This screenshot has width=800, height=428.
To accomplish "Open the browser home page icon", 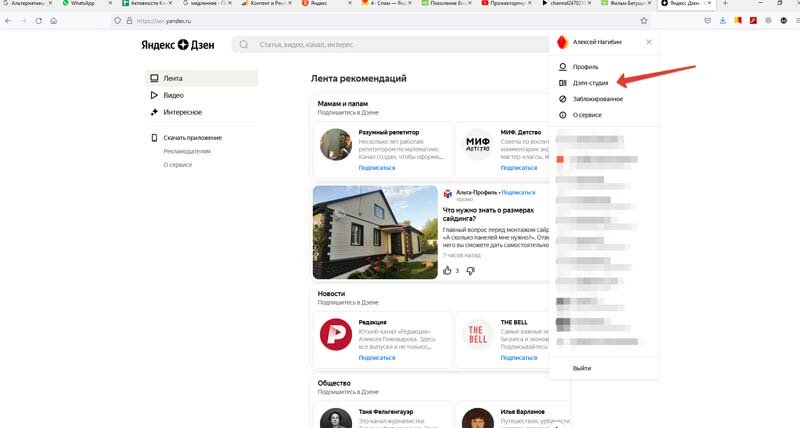I will click(x=54, y=21).
